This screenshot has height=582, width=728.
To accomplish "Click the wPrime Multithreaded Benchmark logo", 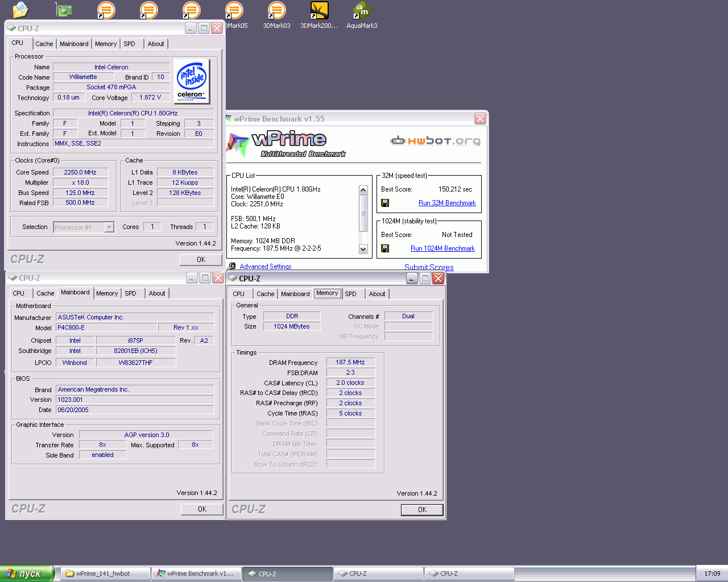I will coord(286,144).
